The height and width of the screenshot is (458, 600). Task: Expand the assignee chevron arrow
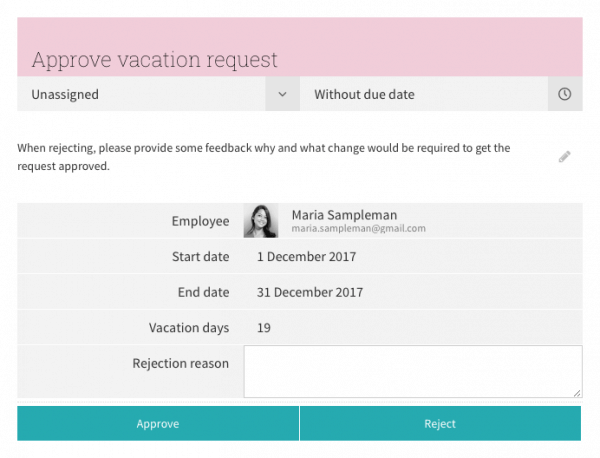[x=282, y=94]
